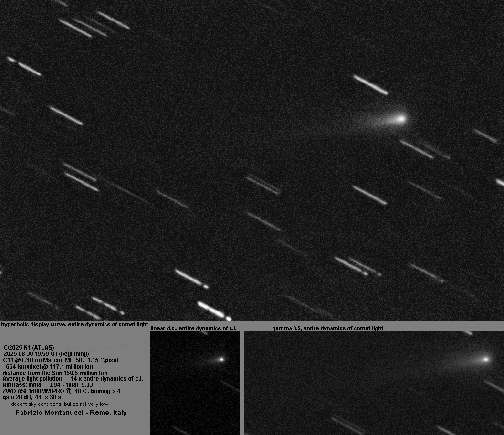Screen dimensions: 504x435
Task: Click the 'hyperbolic display curve' caption
Action: [74, 325]
